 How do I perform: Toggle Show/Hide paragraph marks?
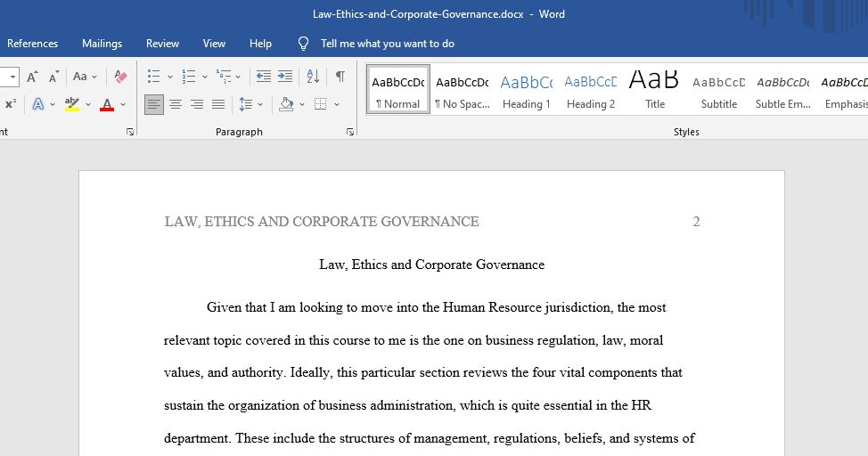[x=340, y=77]
